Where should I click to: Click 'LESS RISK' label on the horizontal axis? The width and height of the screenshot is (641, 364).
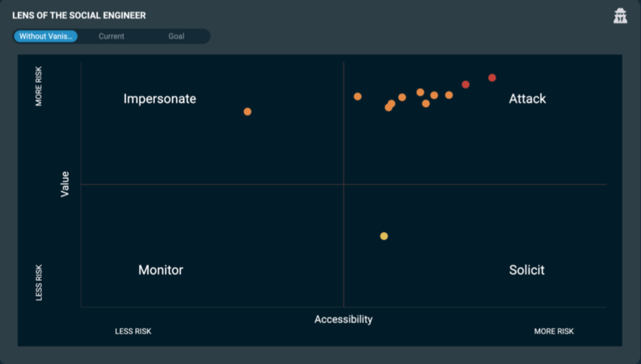click(x=133, y=332)
